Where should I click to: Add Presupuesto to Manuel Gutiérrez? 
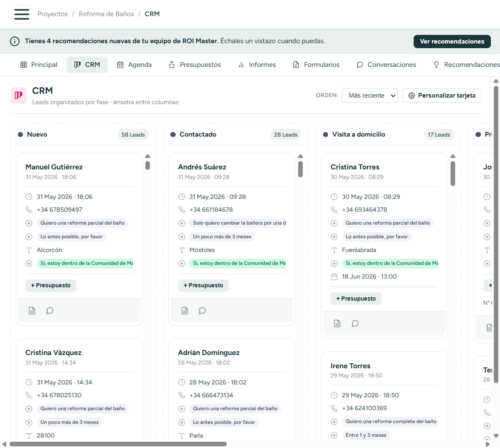tap(51, 285)
